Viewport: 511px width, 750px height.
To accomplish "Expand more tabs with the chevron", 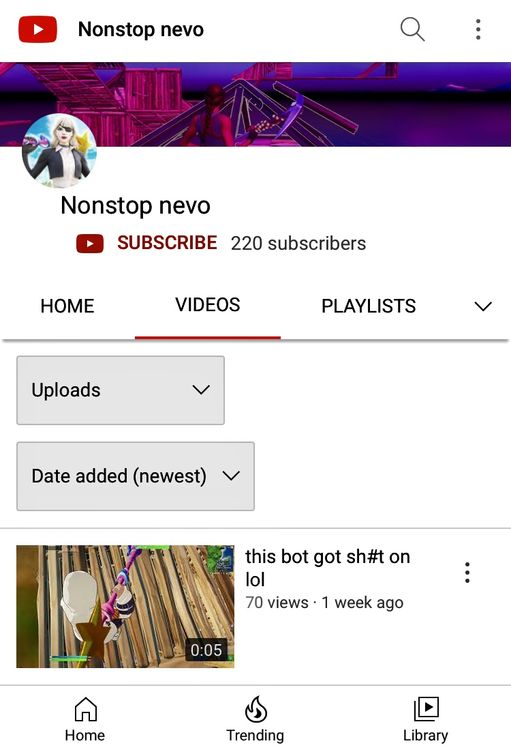I will pos(483,306).
